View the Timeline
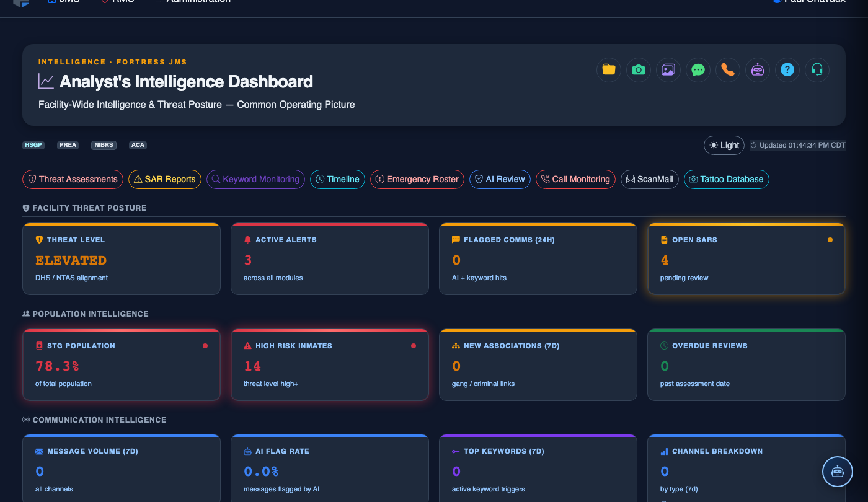868x502 pixels. (338, 179)
